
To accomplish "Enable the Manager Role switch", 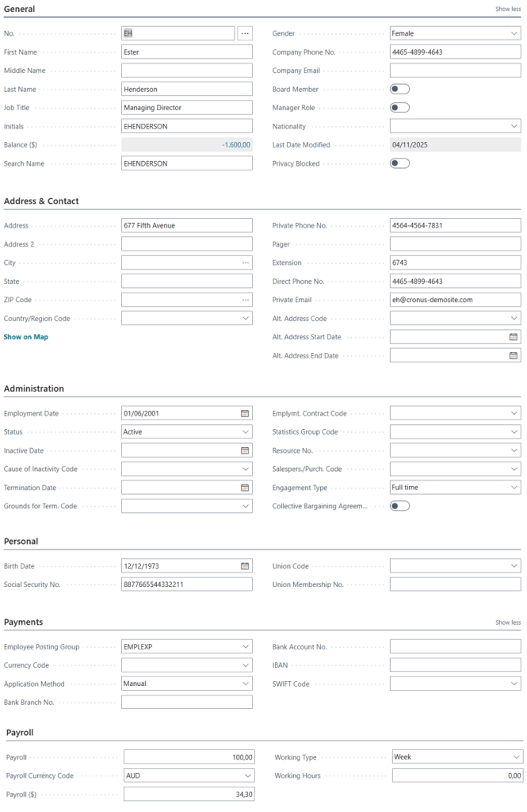I will 399,108.
